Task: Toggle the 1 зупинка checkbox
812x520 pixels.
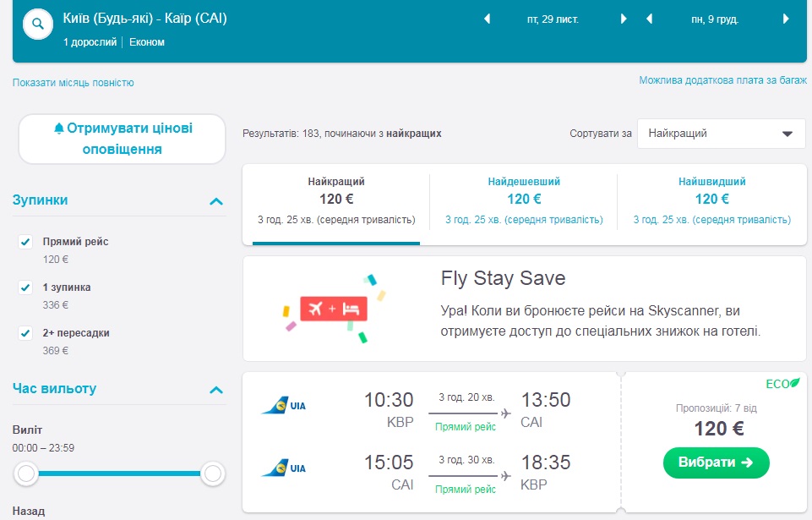Action: (25, 287)
